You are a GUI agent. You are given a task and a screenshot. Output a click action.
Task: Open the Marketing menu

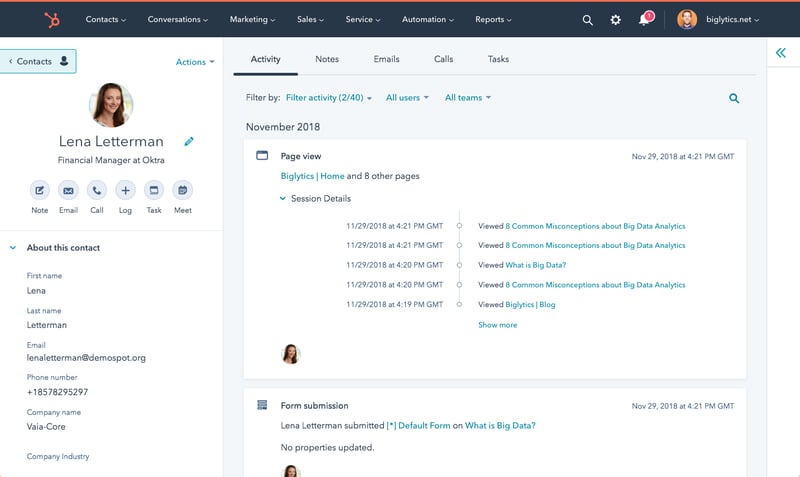(x=252, y=19)
